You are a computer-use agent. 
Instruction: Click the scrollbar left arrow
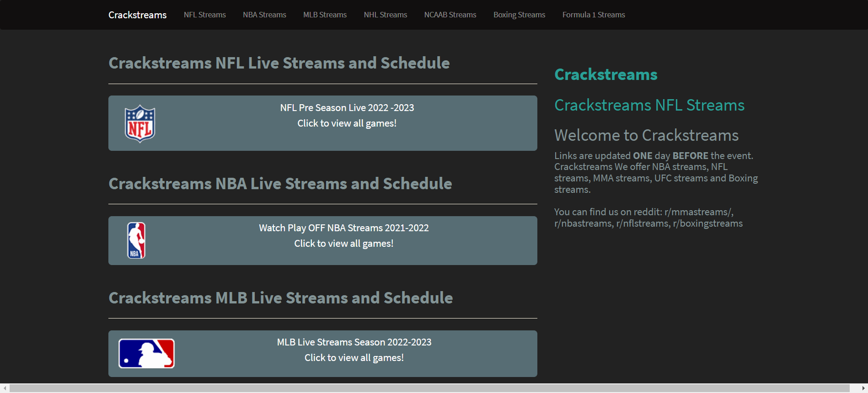(5, 388)
